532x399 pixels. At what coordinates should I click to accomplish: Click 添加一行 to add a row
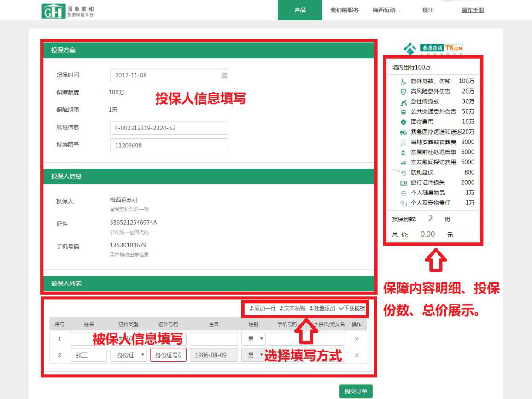[263, 308]
